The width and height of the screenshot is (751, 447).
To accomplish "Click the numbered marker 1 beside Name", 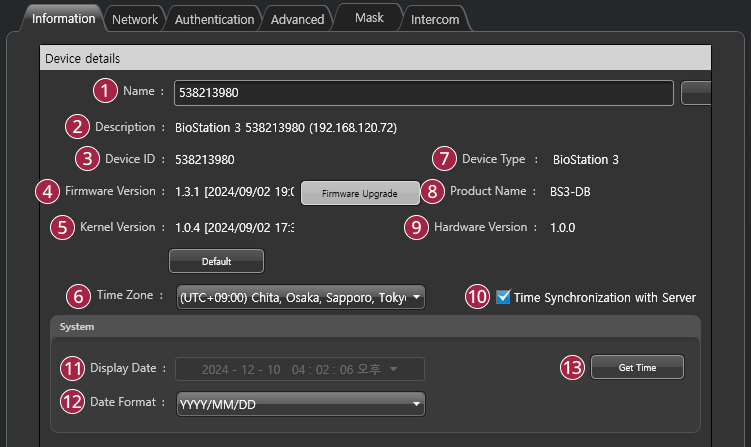I will (x=107, y=91).
